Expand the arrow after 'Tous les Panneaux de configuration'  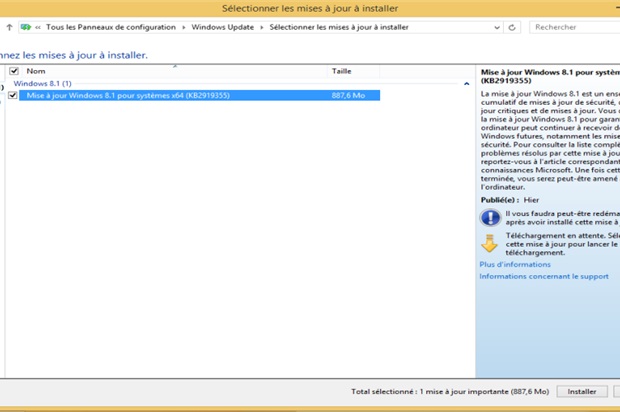(184, 28)
